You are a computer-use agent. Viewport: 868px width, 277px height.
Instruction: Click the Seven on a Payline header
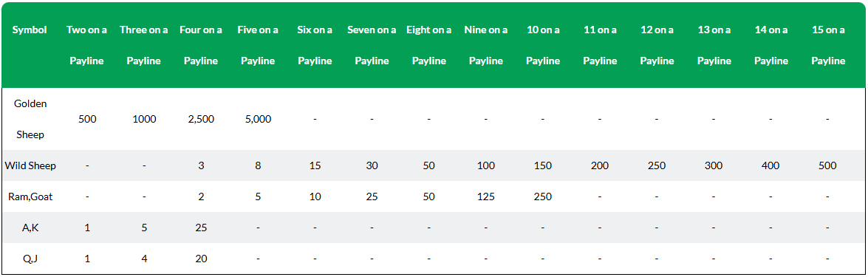pyautogui.click(x=372, y=46)
